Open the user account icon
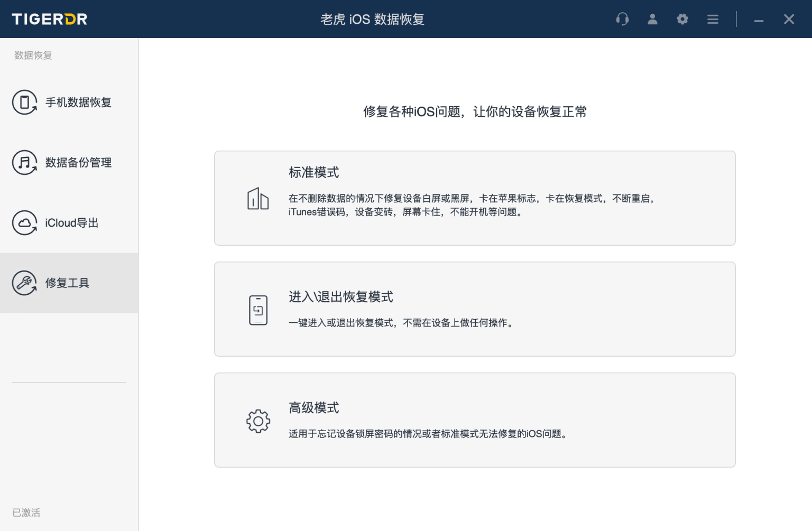The image size is (812, 531). (x=652, y=20)
